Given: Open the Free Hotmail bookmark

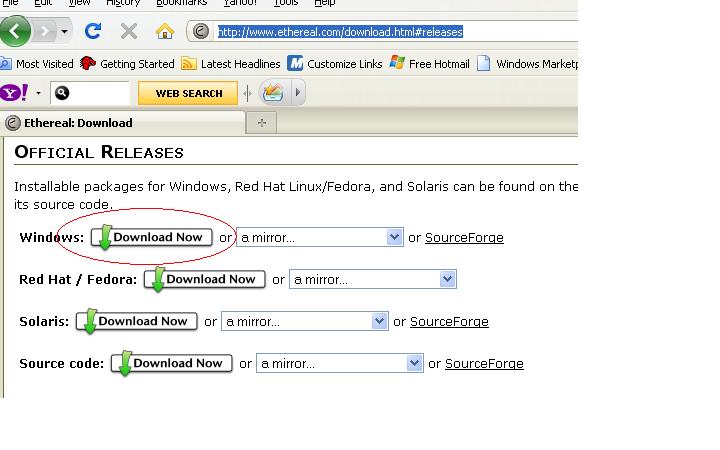Looking at the screenshot, I should coord(429,64).
